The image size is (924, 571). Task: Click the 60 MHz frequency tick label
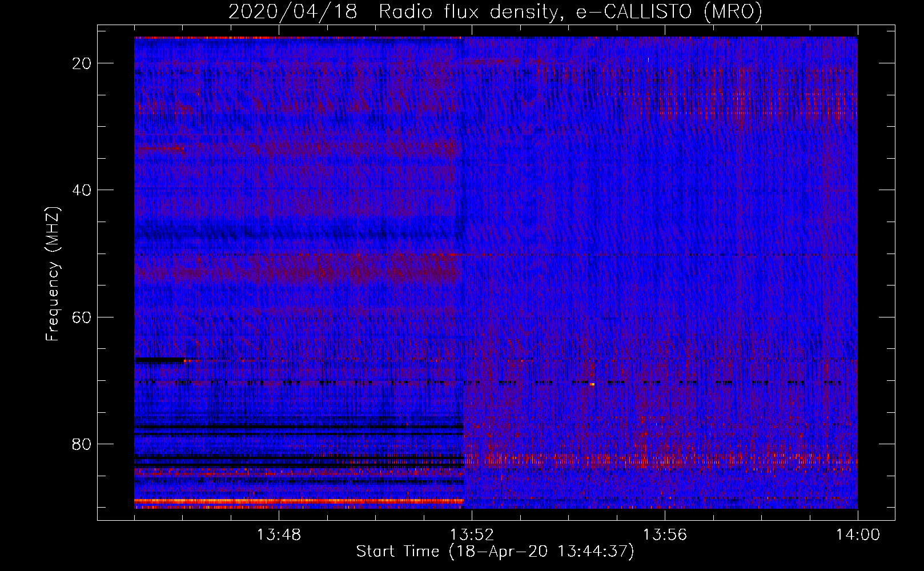click(82, 317)
